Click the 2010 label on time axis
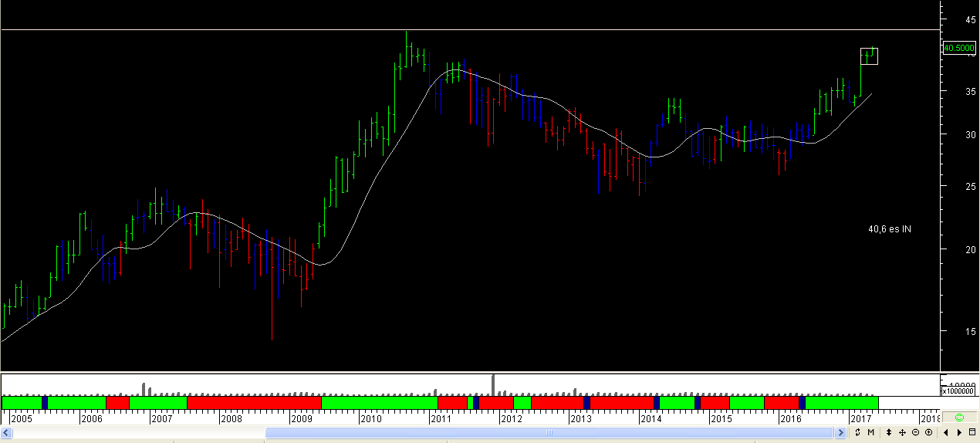 (x=371, y=419)
